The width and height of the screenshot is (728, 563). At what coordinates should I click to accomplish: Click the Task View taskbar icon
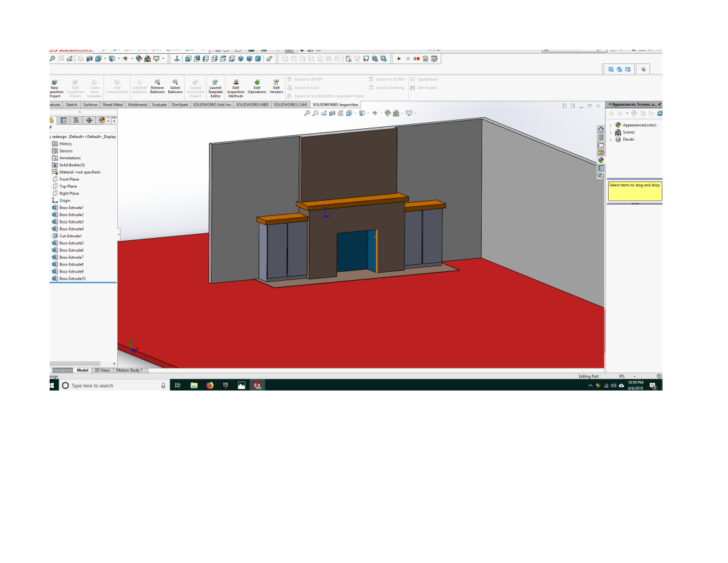pyautogui.click(x=178, y=386)
